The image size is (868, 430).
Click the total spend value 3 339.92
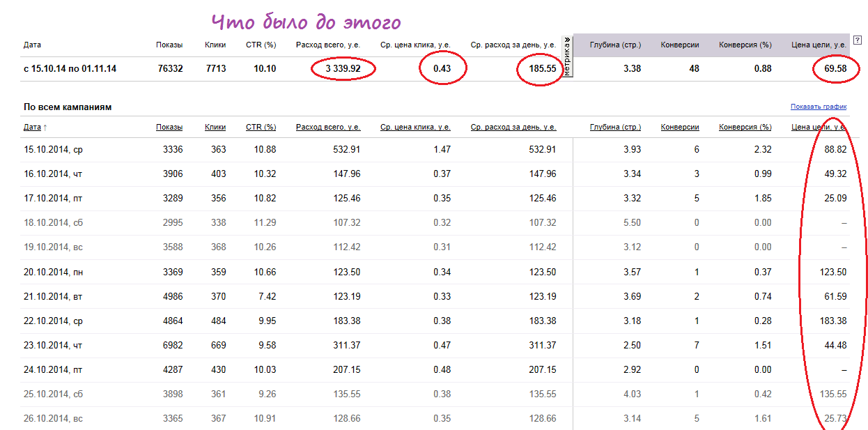(x=342, y=69)
